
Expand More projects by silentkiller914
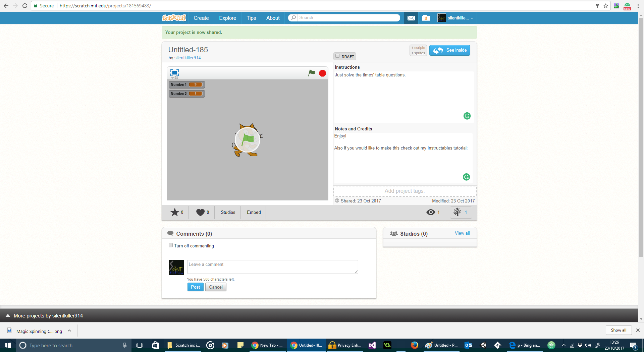[48, 315]
